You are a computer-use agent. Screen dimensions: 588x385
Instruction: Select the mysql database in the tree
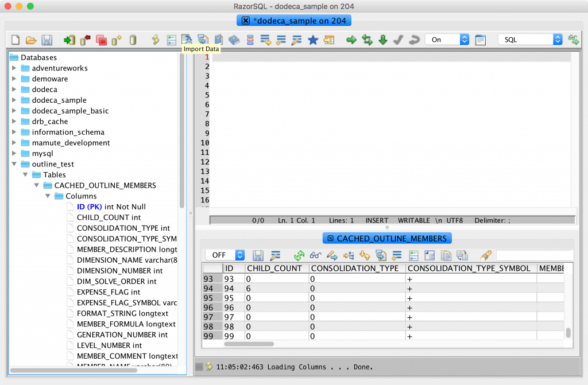point(42,153)
